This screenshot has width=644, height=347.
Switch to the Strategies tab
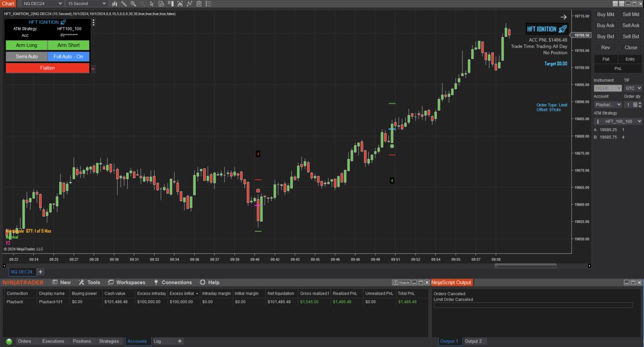(109, 341)
